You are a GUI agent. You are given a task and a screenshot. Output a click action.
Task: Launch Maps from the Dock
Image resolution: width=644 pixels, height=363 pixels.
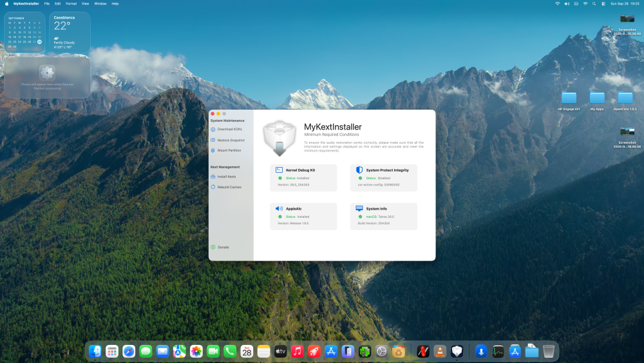179,351
